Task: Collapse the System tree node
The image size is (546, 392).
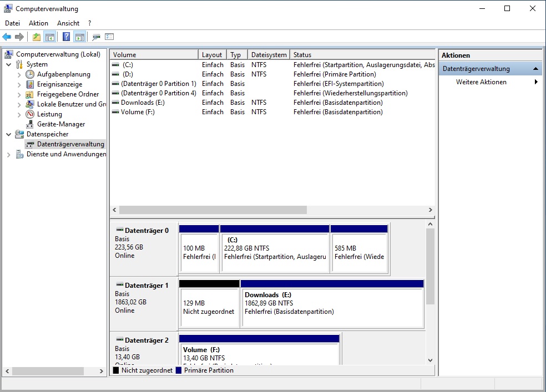Action: point(9,64)
